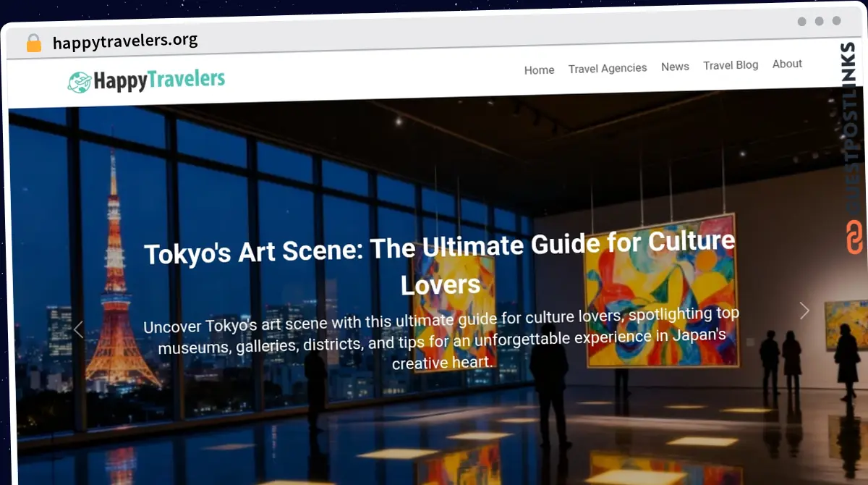Click the orange padlock icon in address bar
The image size is (868, 485).
click(x=34, y=43)
